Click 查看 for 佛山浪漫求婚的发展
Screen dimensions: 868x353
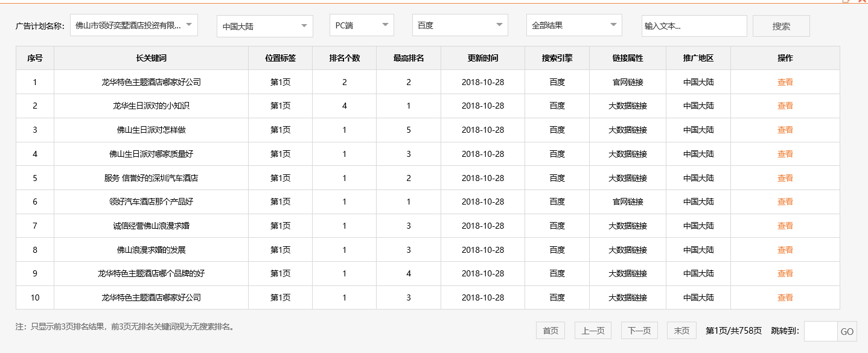point(785,250)
